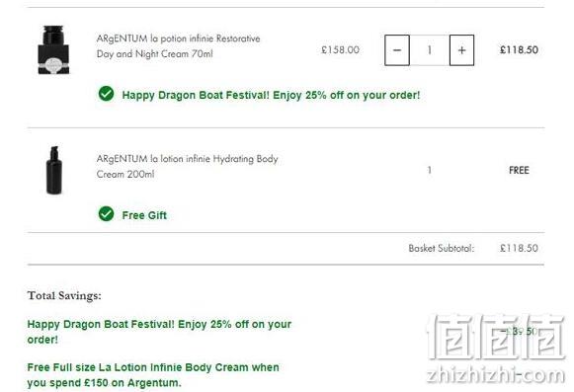This screenshot has width=574, height=392.
Task: Click the quantity input field showing 1
Action: click(x=430, y=50)
